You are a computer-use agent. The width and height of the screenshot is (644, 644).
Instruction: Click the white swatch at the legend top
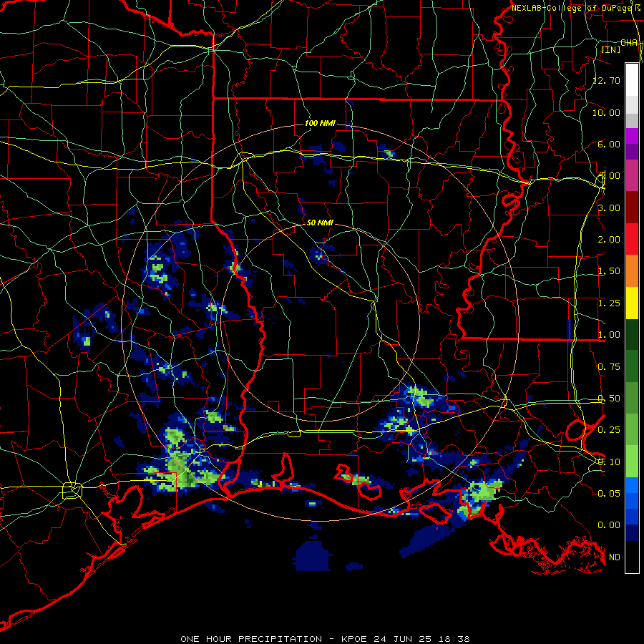(632, 79)
